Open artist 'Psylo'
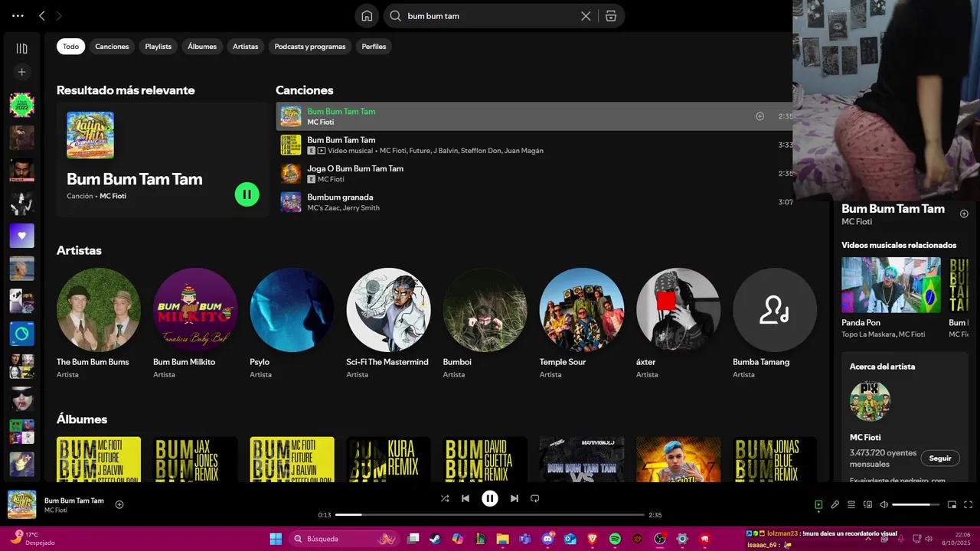This screenshot has height=551, width=980. click(x=292, y=323)
